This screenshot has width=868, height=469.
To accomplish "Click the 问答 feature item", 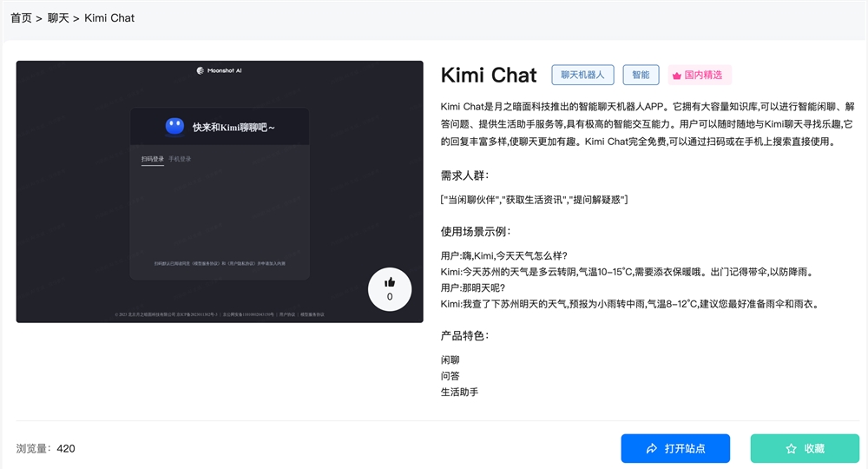I will [450, 376].
